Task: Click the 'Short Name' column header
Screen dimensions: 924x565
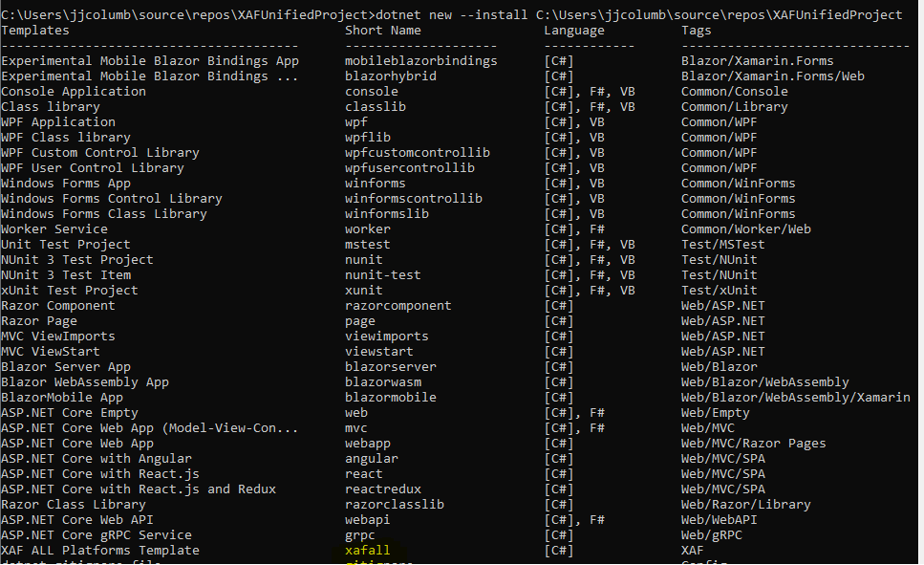Action: click(383, 30)
